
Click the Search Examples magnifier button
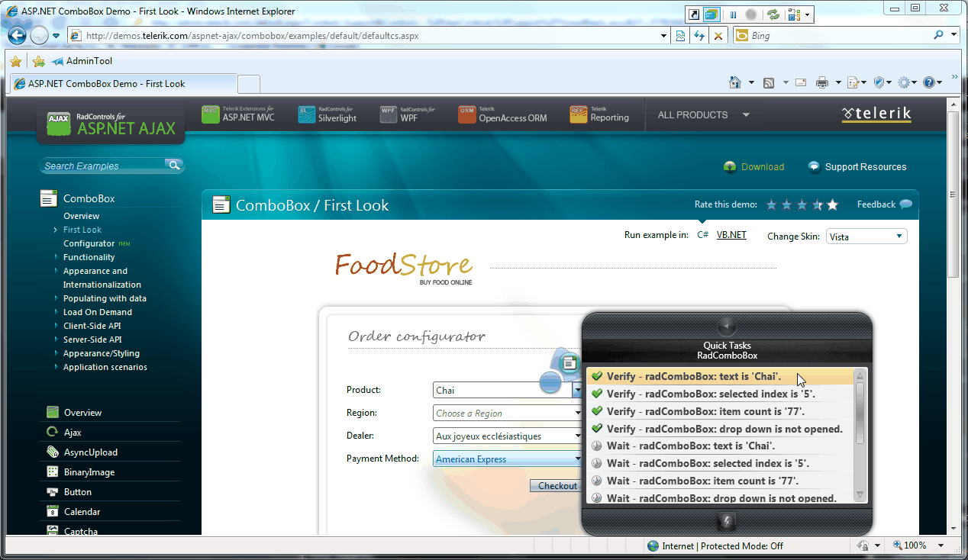pyautogui.click(x=174, y=166)
